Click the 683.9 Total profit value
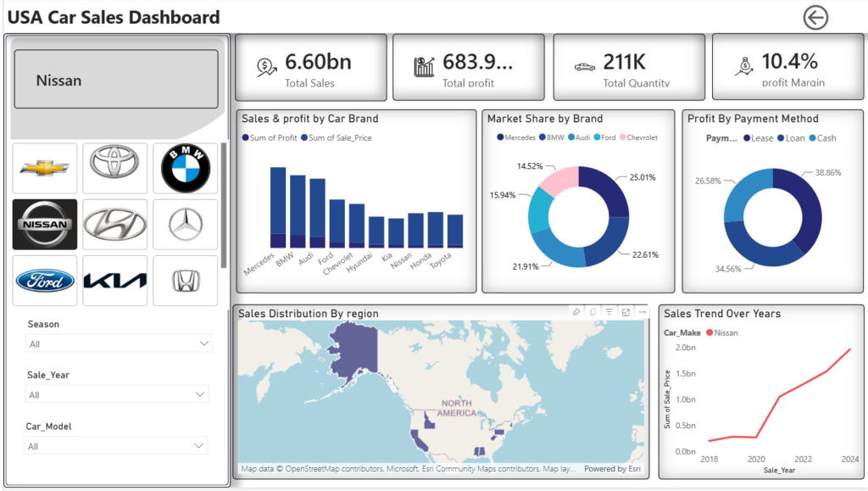Image resolution: width=868 pixels, height=491 pixels. pyautogui.click(x=478, y=61)
